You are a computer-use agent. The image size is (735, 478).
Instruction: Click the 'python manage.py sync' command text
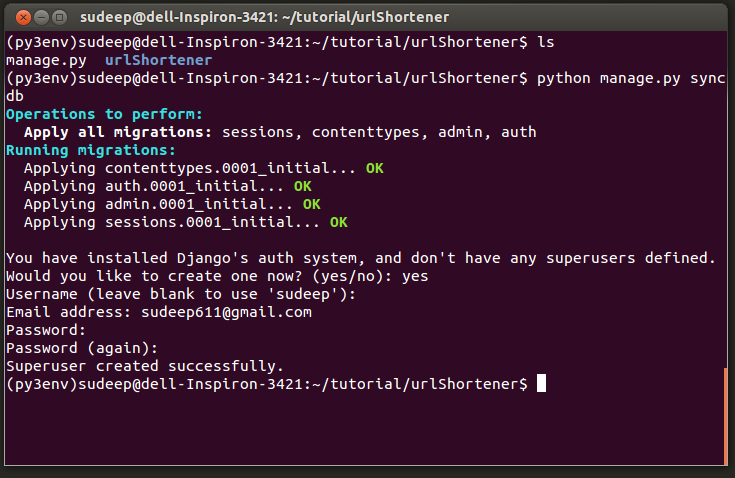[631, 78]
